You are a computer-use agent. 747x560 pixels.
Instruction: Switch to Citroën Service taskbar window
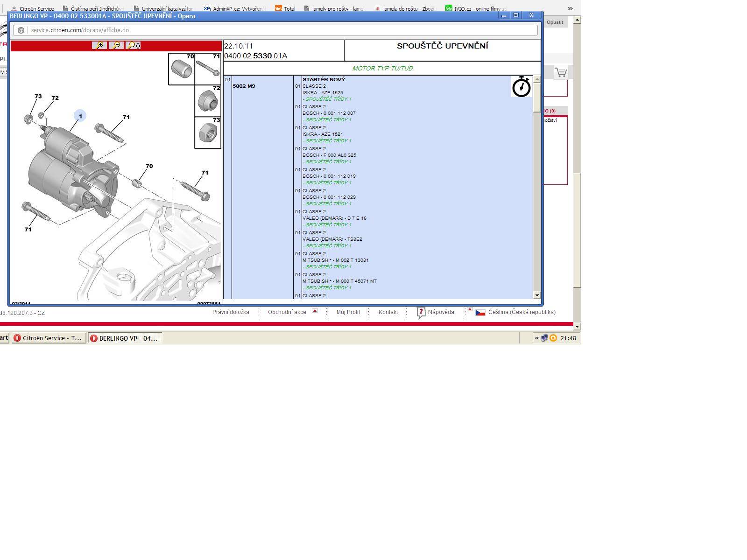tap(49, 338)
